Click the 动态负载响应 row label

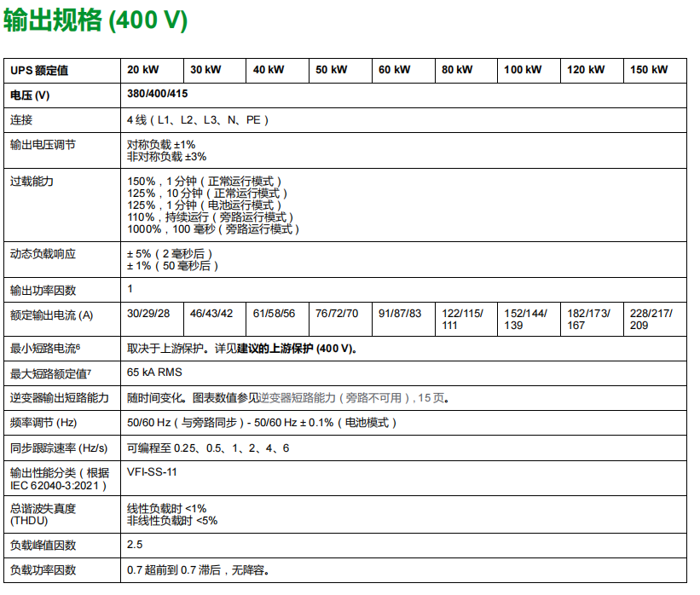tap(43, 254)
